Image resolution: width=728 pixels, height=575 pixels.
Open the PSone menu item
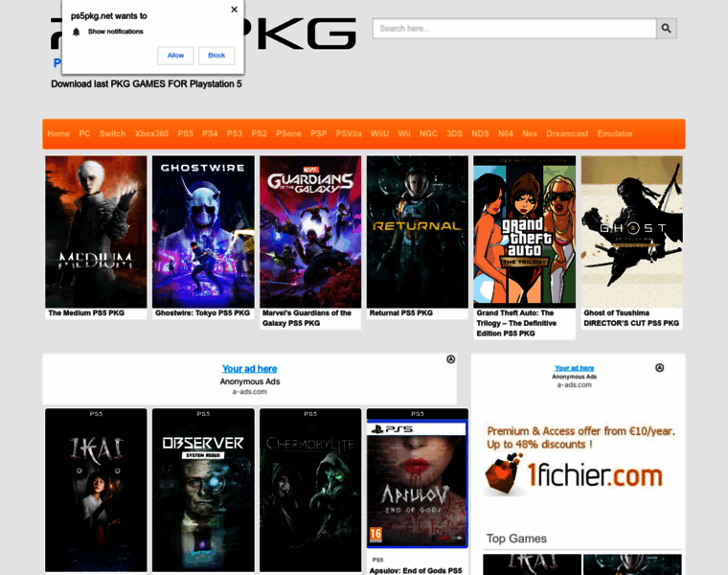coord(288,134)
